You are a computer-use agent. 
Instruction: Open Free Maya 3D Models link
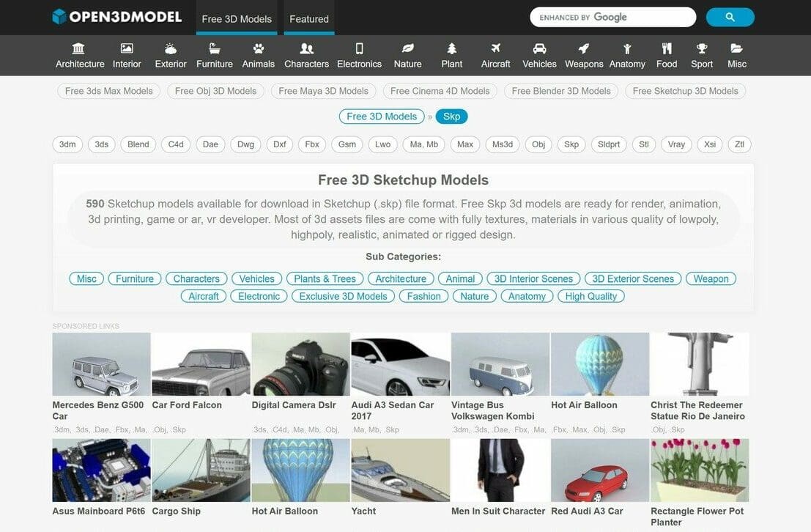tap(323, 91)
